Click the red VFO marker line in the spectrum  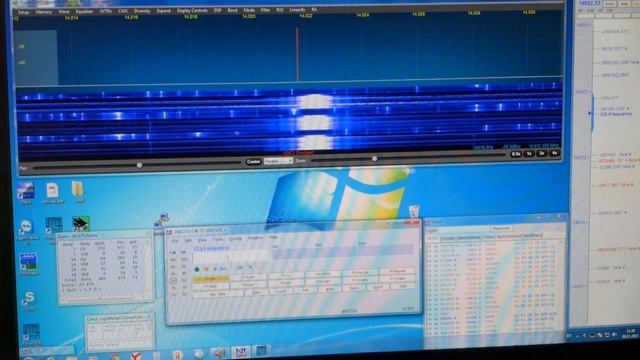click(298, 54)
